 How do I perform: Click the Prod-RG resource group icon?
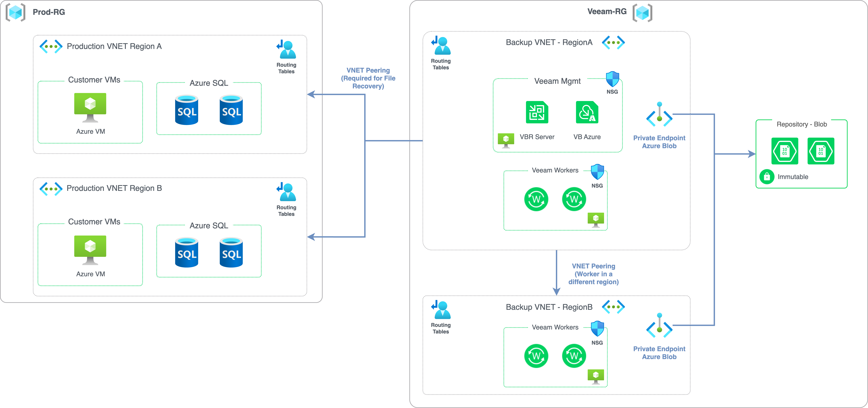click(x=15, y=12)
